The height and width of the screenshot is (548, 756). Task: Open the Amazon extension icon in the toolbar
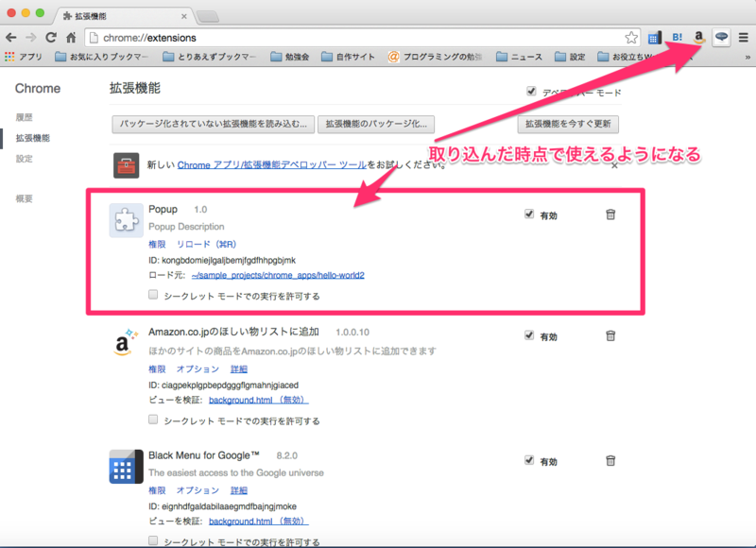coord(697,37)
